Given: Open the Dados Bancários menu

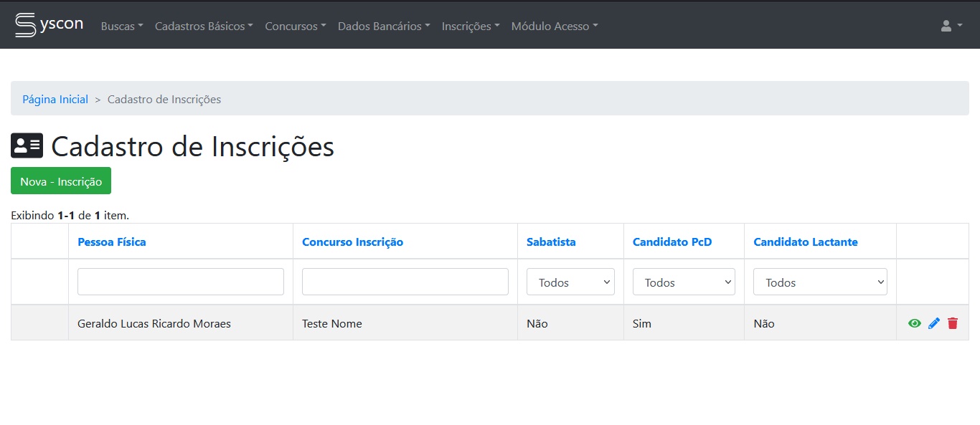Looking at the screenshot, I should click(384, 26).
